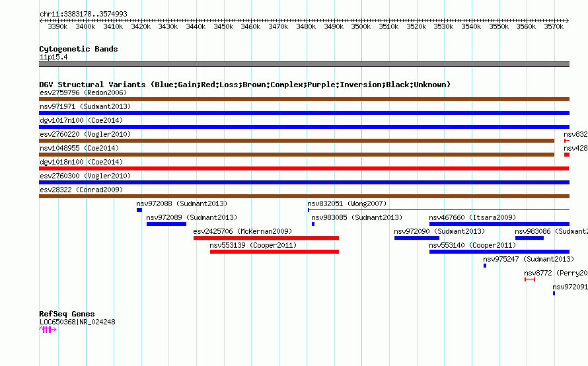Click the small red nsv832 bracket at right
This screenshot has width=588, height=366.
click(x=567, y=141)
